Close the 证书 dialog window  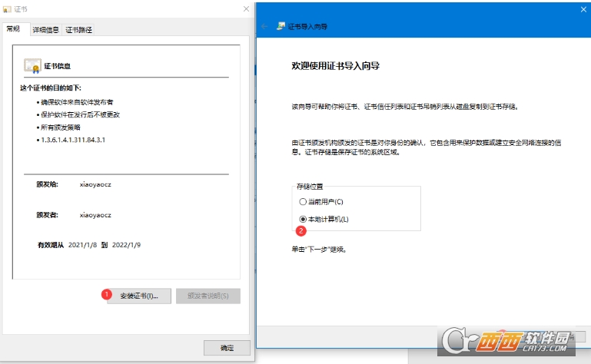[x=246, y=8]
